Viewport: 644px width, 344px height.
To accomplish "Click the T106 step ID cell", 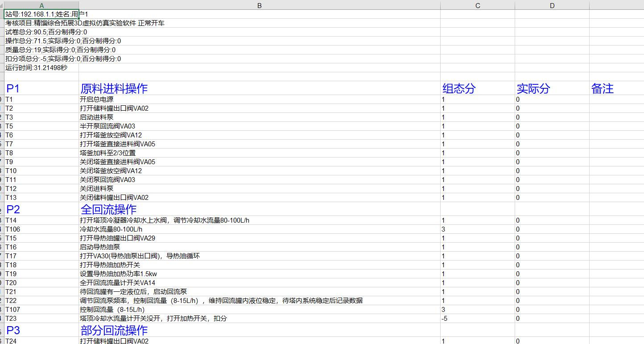I will pos(41,229).
